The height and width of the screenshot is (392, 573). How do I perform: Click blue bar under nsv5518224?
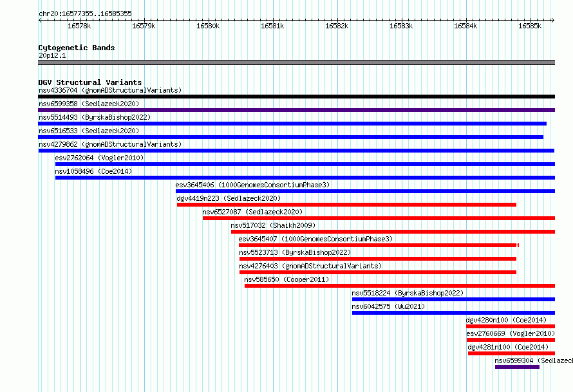(x=453, y=299)
